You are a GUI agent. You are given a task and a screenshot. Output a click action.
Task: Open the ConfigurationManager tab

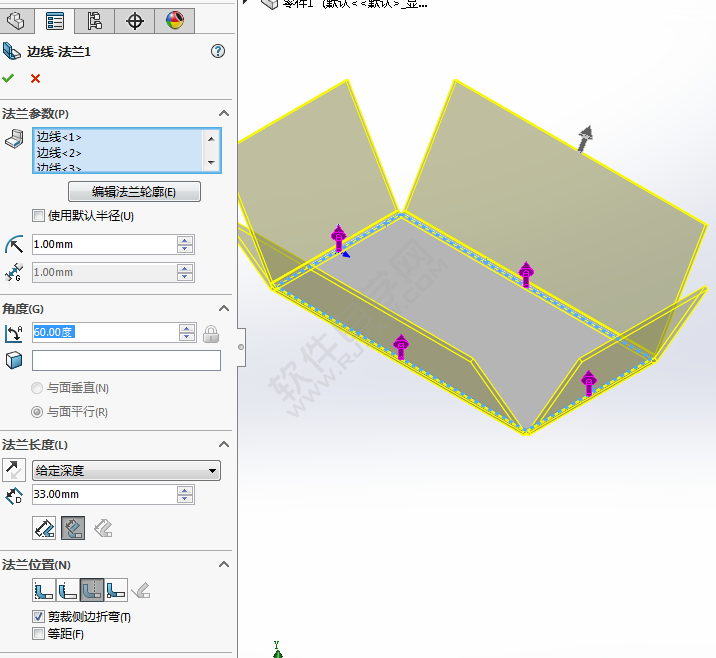click(x=95, y=21)
